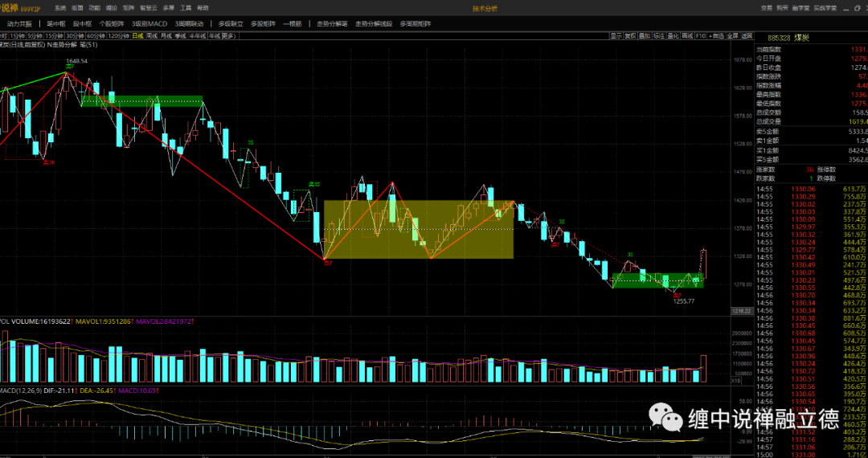
Task: Switch to the 120分钟 period tab
Action: (x=118, y=36)
